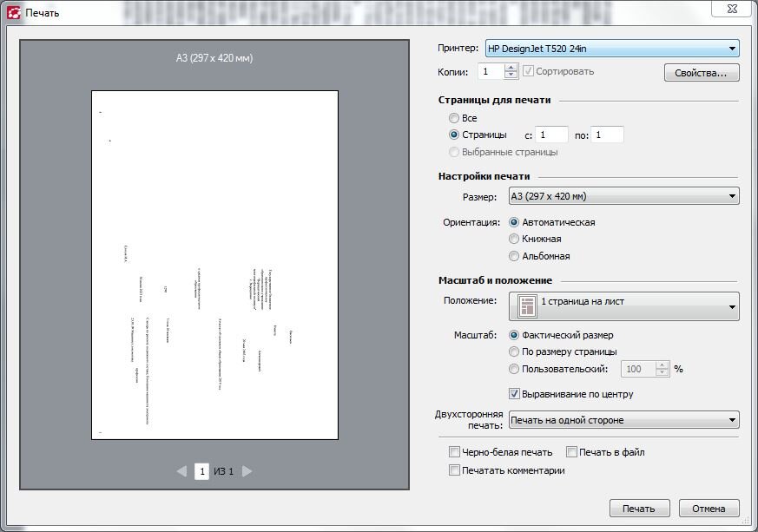Click the 'Настройки печати' heading
This screenshot has width=758, height=532.
484,176
